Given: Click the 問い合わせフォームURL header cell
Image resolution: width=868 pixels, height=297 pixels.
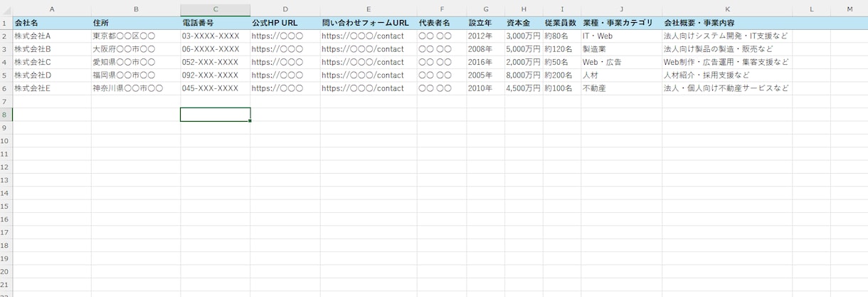Looking at the screenshot, I should click(369, 23).
